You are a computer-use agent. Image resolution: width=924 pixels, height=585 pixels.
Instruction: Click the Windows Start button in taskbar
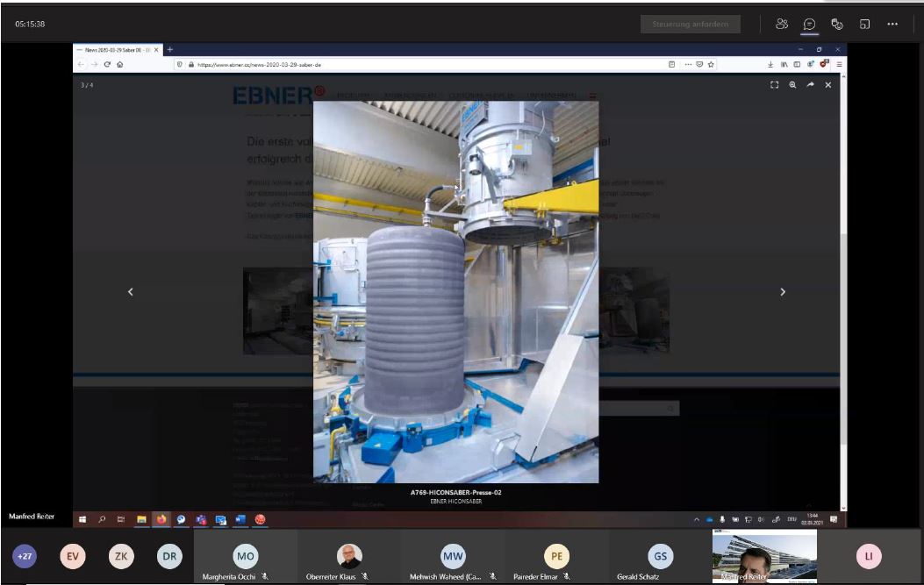(83, 519)
